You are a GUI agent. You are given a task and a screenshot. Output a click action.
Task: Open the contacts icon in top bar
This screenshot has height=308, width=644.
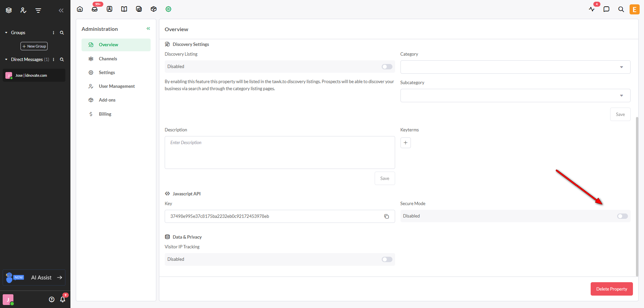(109, 9)
